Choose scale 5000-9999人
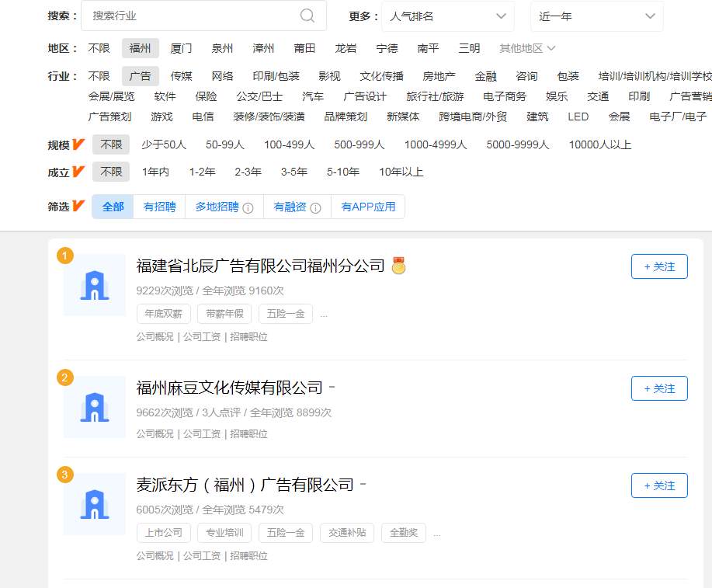712x588 pixels. click(518, 144)
